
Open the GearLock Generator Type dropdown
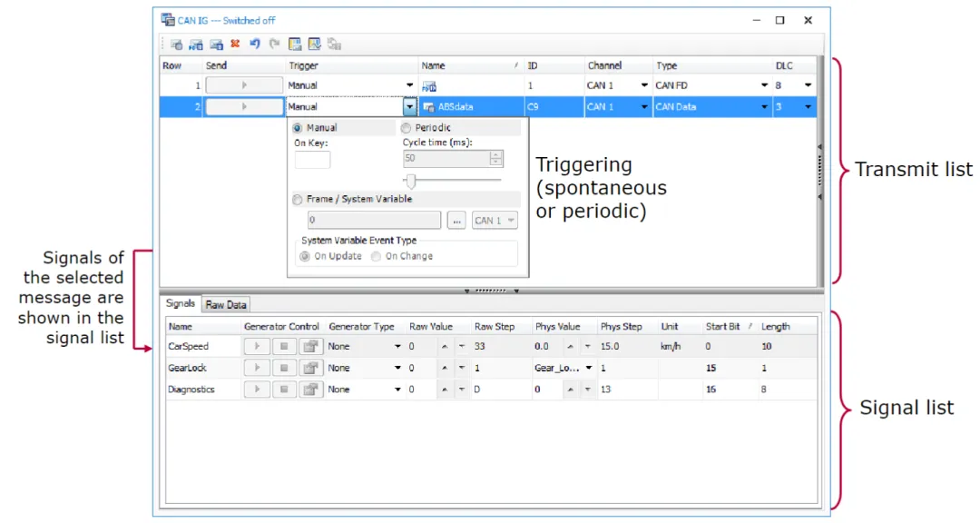pos(397,368)
